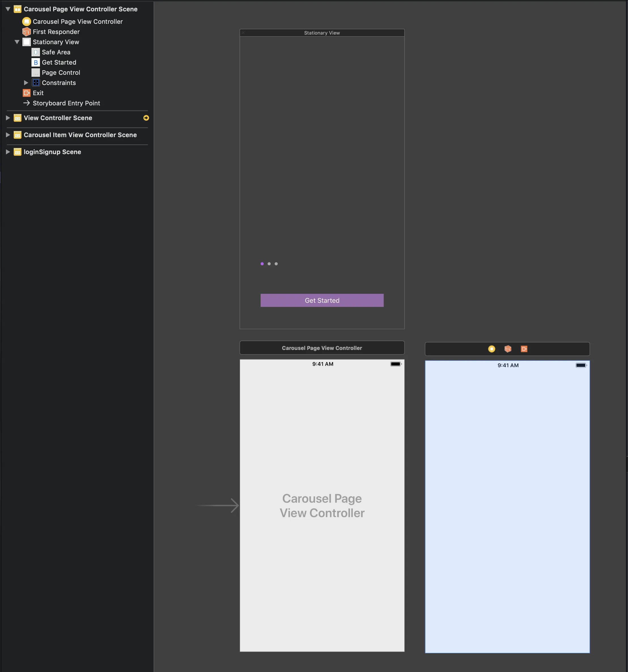
Task: Close the Stationary View with its x button
Action: pyautogui.click(x=243, y=33)
